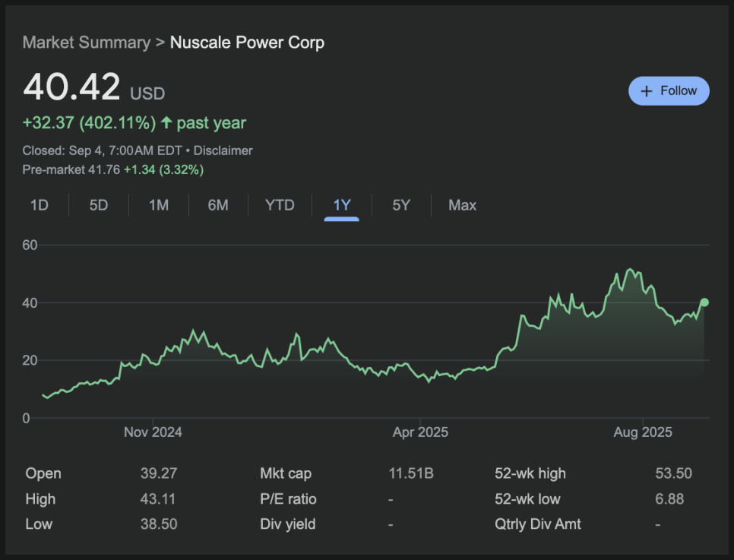
Task: Click the 20 y-axis label
Action: point(30,360)
